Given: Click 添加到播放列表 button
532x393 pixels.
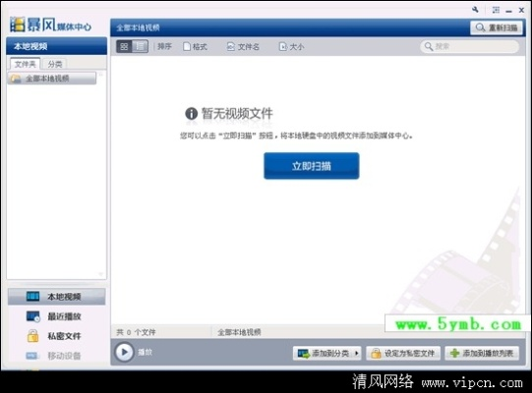Looking at the screenshot, I should (482, 354).
